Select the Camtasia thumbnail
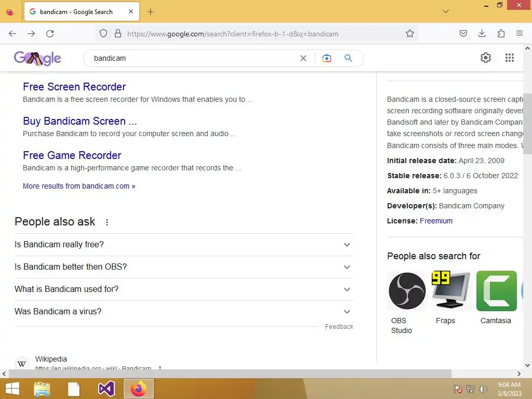Screen dimensions: 532x399 pyautogui.click(x=496, y=291)
